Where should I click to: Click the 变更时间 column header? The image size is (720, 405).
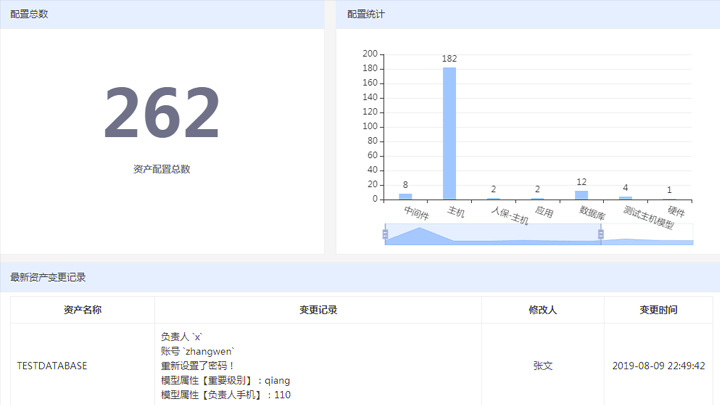pos(658,310)
